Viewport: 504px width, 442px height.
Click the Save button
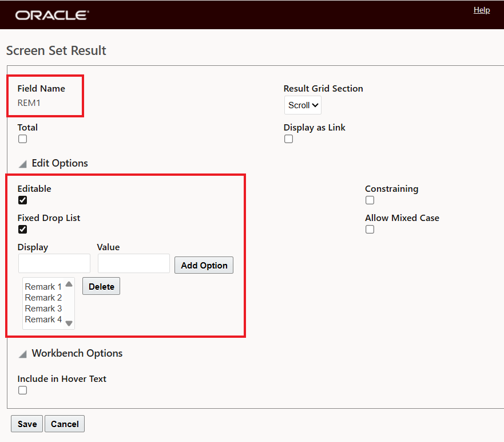point(27,424)
